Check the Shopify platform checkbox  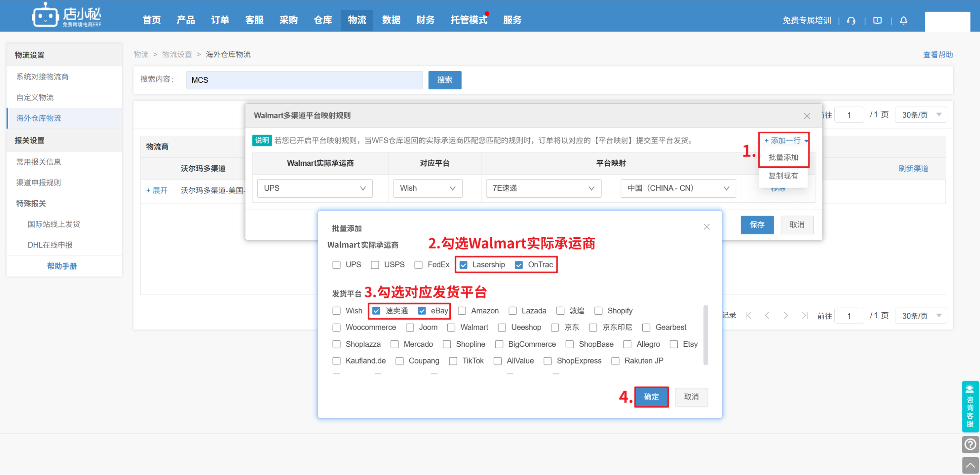(x=598, y=311)
